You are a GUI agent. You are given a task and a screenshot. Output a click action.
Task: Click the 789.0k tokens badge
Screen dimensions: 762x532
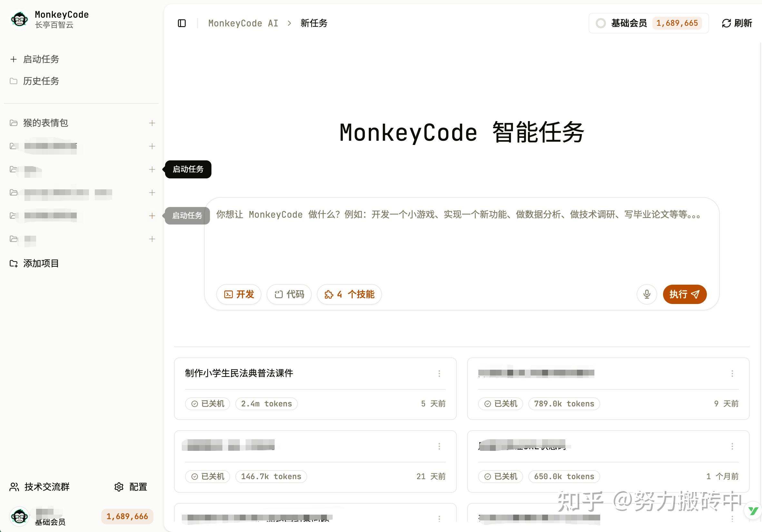coord(564,404)
